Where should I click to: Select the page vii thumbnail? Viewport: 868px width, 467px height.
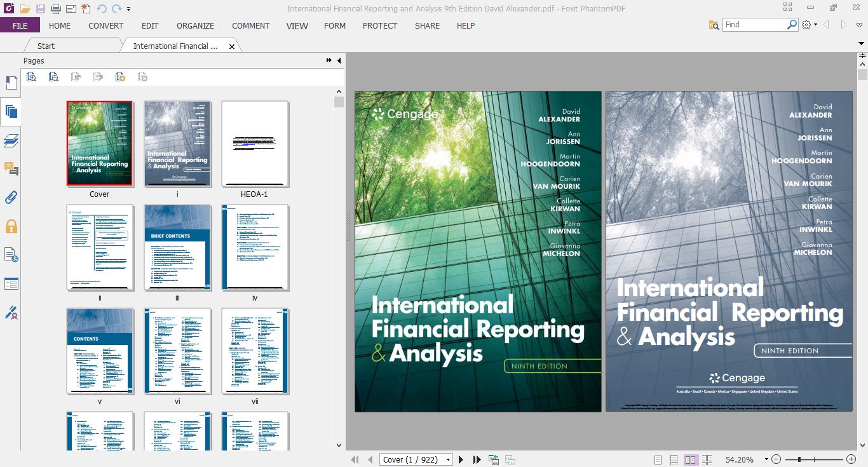click(x=255, y=351)
